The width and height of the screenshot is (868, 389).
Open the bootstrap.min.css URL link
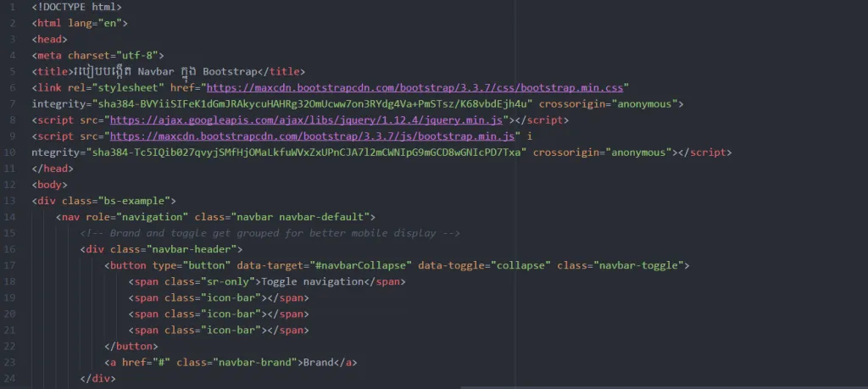415,88
